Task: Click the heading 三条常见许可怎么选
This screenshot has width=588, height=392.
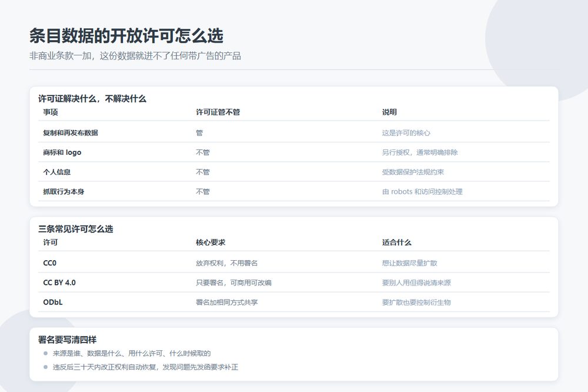Action: [x=76, y=229]
